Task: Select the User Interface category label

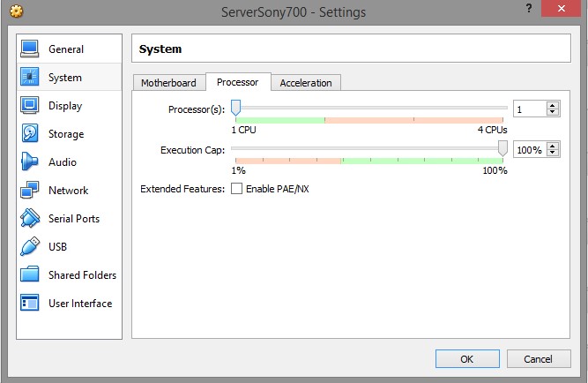Action: tap(80, 303)
